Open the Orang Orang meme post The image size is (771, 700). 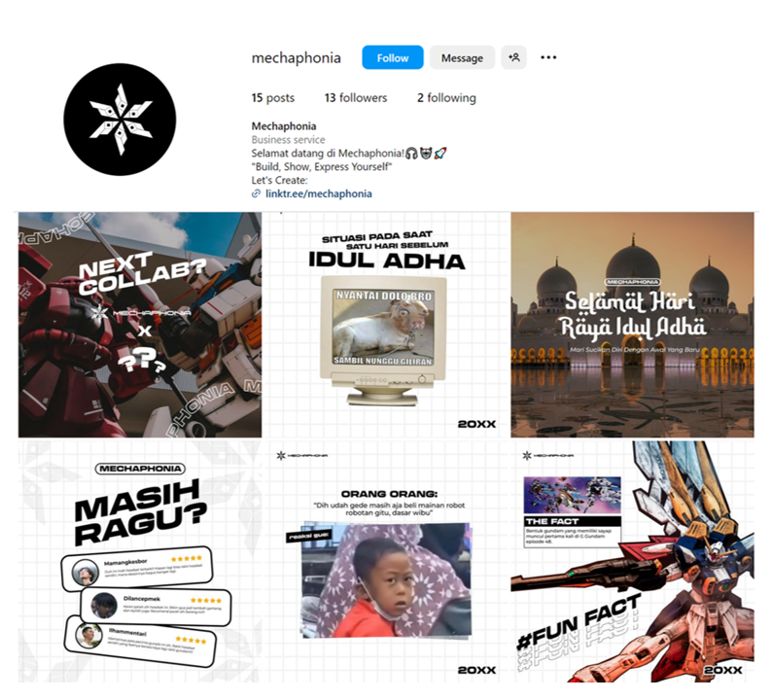point(387,561)
